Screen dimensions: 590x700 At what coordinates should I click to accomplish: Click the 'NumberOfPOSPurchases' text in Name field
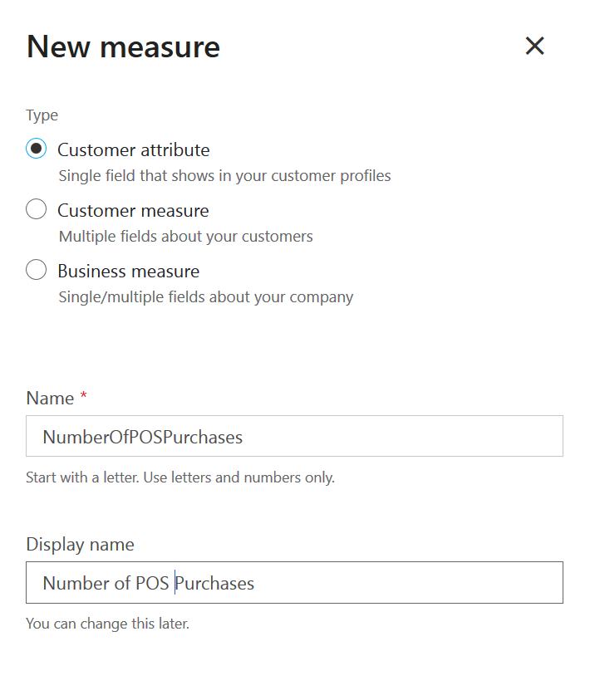point(142,437)
